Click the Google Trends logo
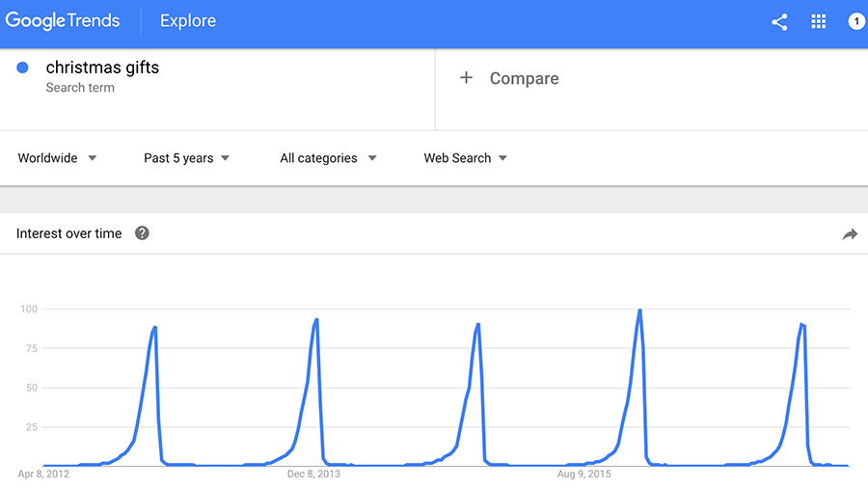The width and height of the screenshot is (868, 488). tap(63, 21)
